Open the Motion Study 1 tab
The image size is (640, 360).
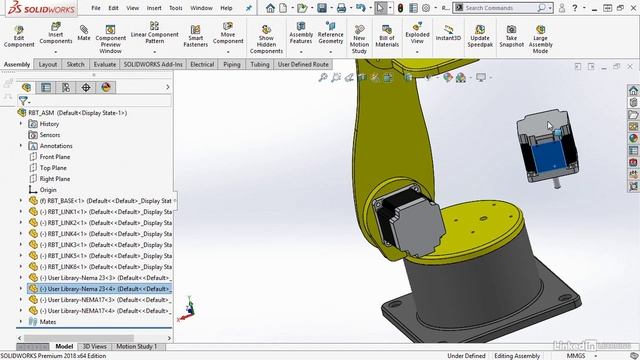click(x=136, y=347)
